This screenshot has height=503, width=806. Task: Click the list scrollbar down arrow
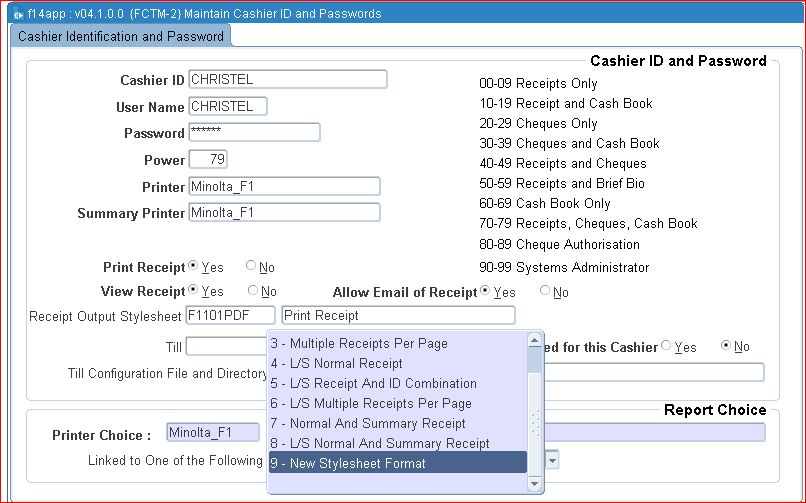535,484
